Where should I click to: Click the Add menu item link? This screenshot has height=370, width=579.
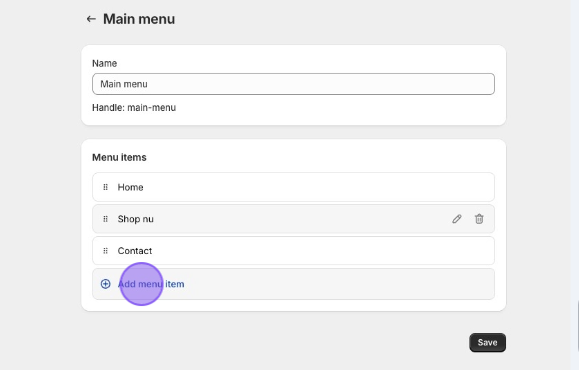pos(151,284)
